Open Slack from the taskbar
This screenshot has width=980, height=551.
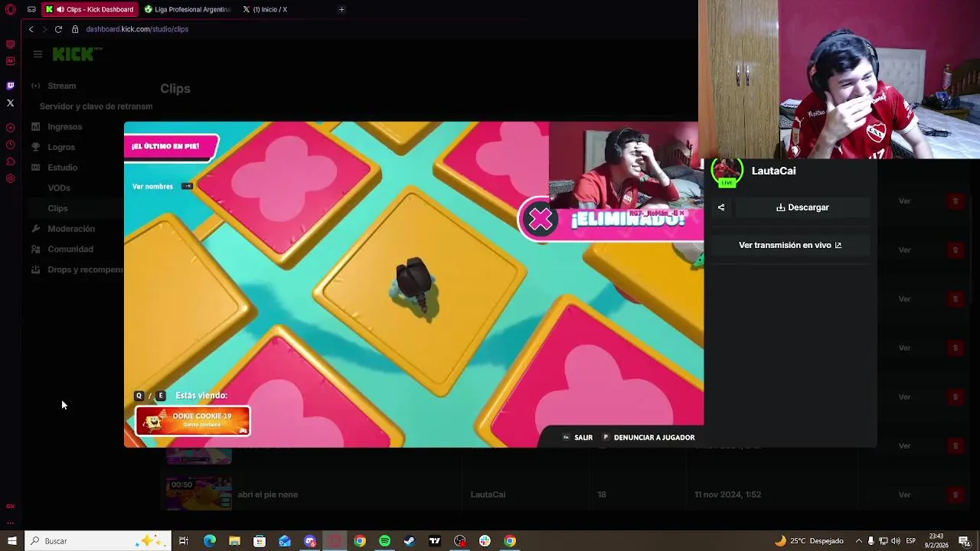485,541
